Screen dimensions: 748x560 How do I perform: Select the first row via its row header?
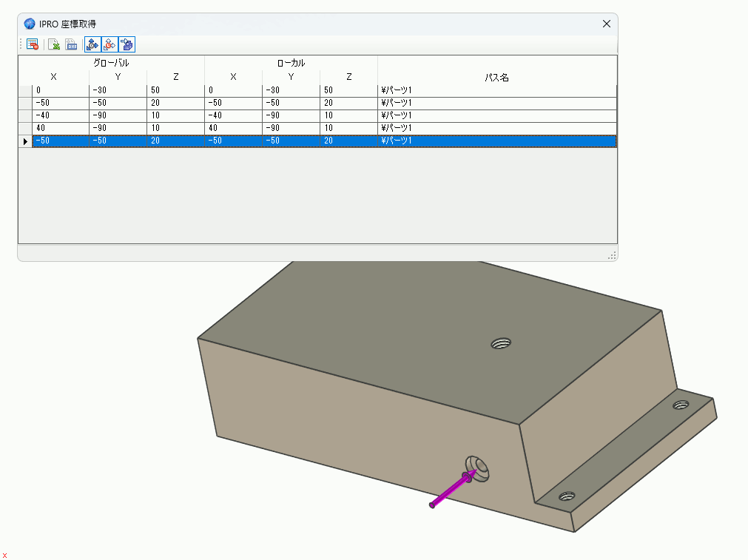coord(25,90)
